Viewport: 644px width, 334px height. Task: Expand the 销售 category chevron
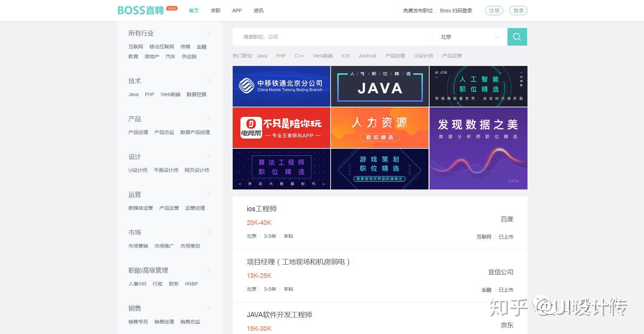point(208,308)
